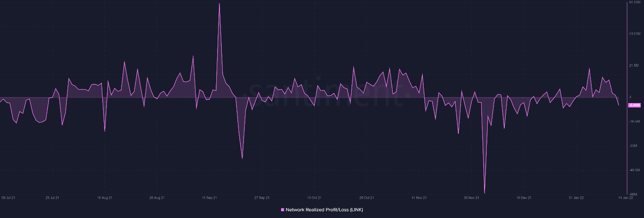Image resolution: width=644 pixels, height=218 pixels.
Task: Click the '11 Sep 21' date label
Action: click(210, 198)
